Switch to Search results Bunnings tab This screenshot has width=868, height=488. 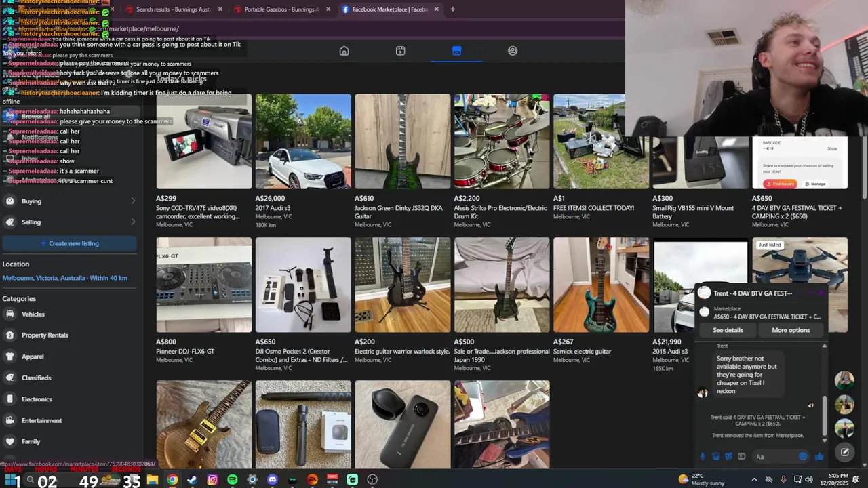(174, 9)
